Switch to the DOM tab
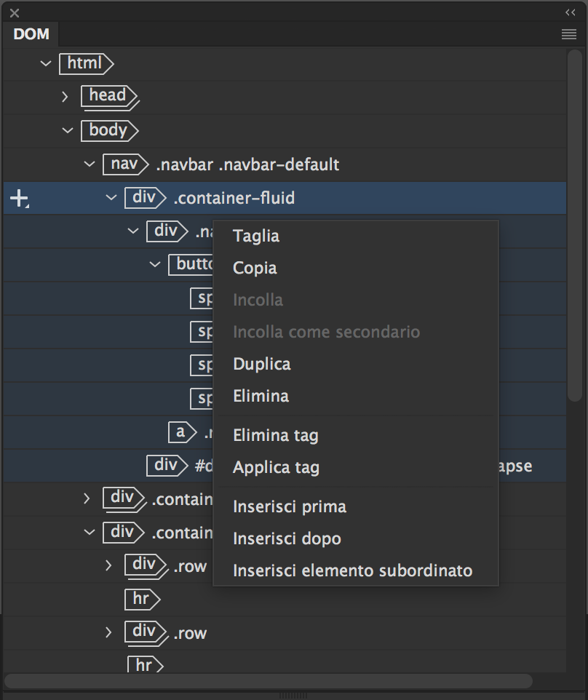The width and height of the screenshot is (588, 700). (x=31, y=34)
